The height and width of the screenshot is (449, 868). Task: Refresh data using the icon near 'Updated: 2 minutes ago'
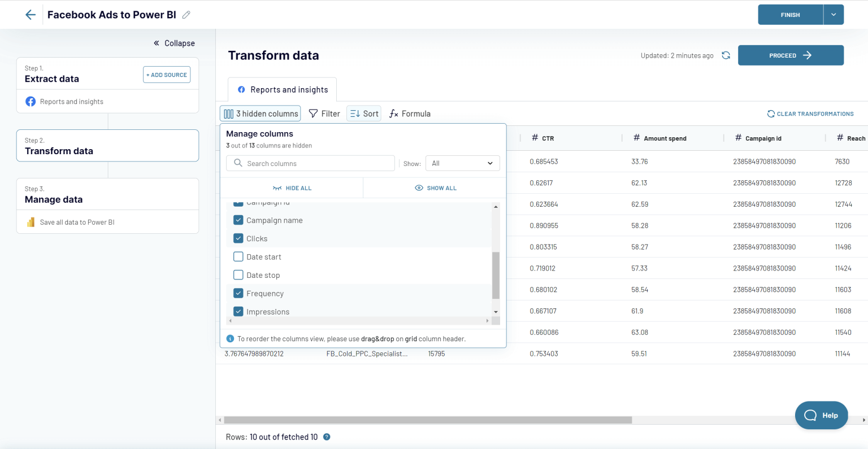pyautogui.click(x=726, y=55)
